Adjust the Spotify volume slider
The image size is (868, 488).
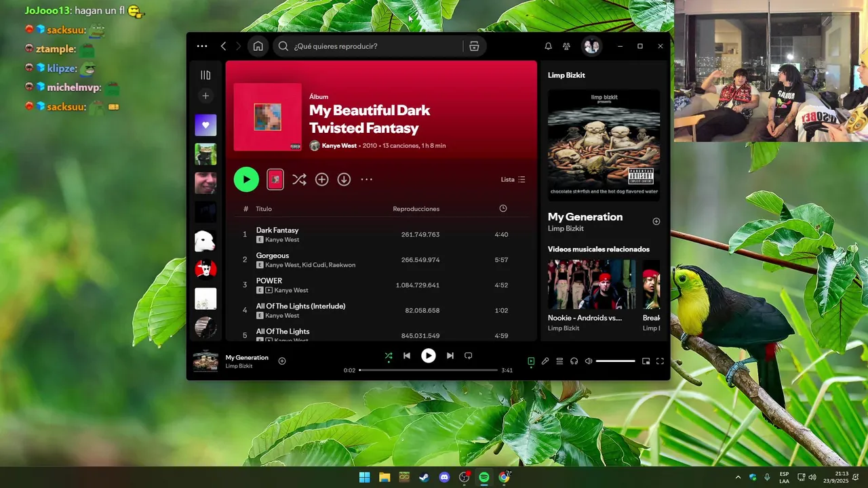coord(615,361)
